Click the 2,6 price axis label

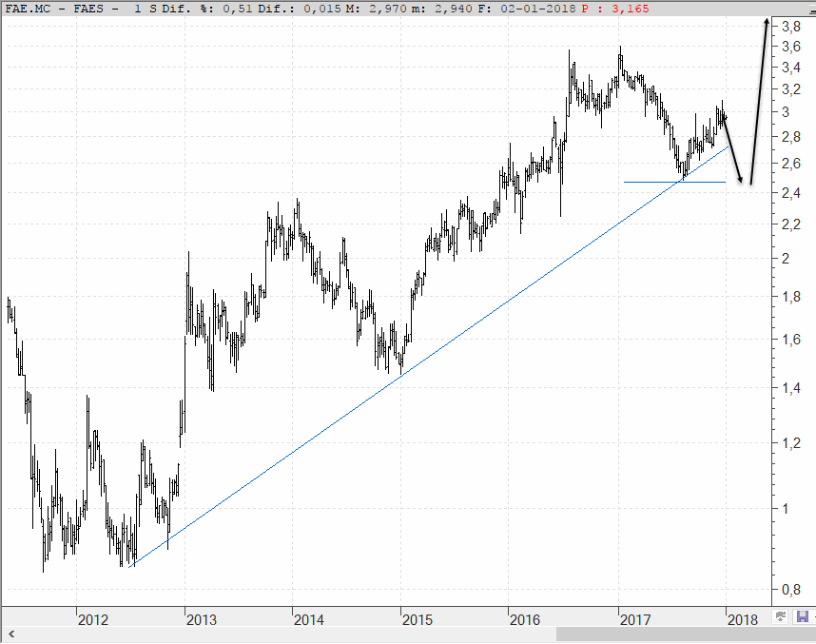point(791,164)
